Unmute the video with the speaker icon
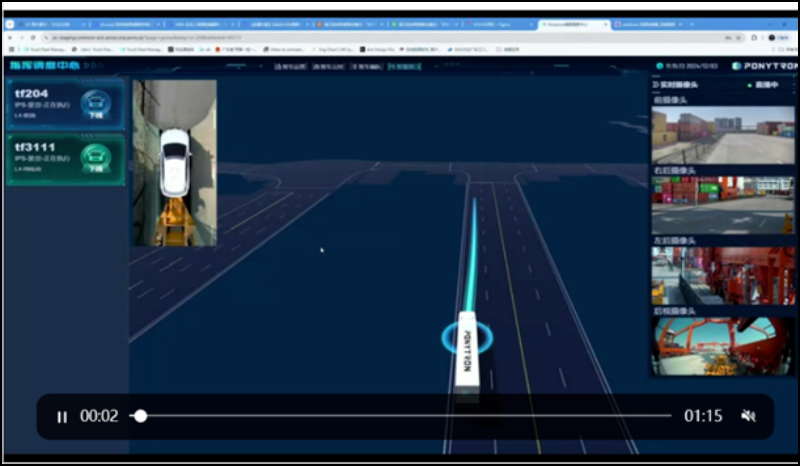 pos(748,416)
